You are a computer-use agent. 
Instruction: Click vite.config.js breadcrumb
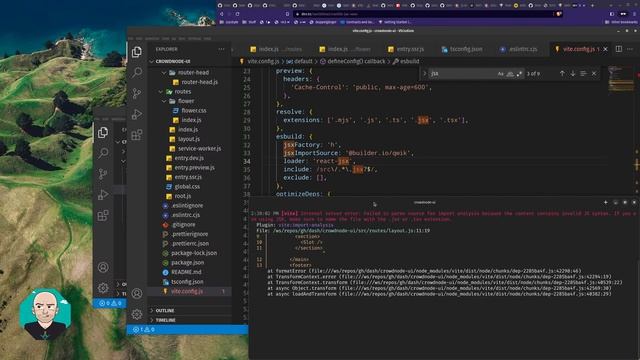pyautogui.click(x=263, y=61)
